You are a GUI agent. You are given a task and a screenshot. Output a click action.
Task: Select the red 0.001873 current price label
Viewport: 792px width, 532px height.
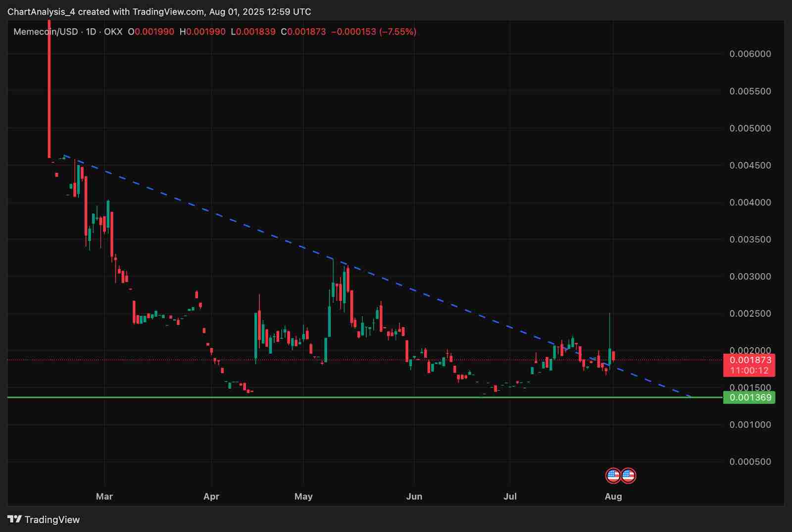point(750,360)
